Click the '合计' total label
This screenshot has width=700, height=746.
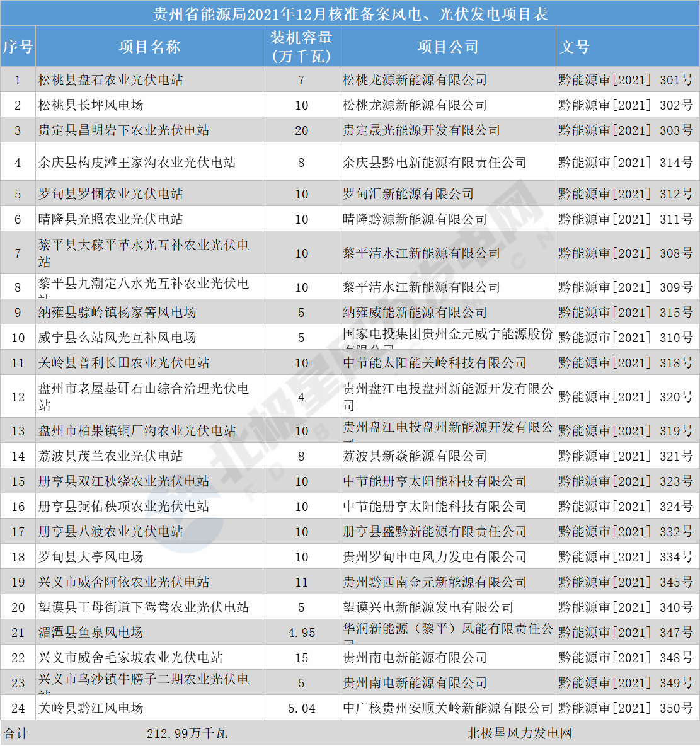click(16, 733)
